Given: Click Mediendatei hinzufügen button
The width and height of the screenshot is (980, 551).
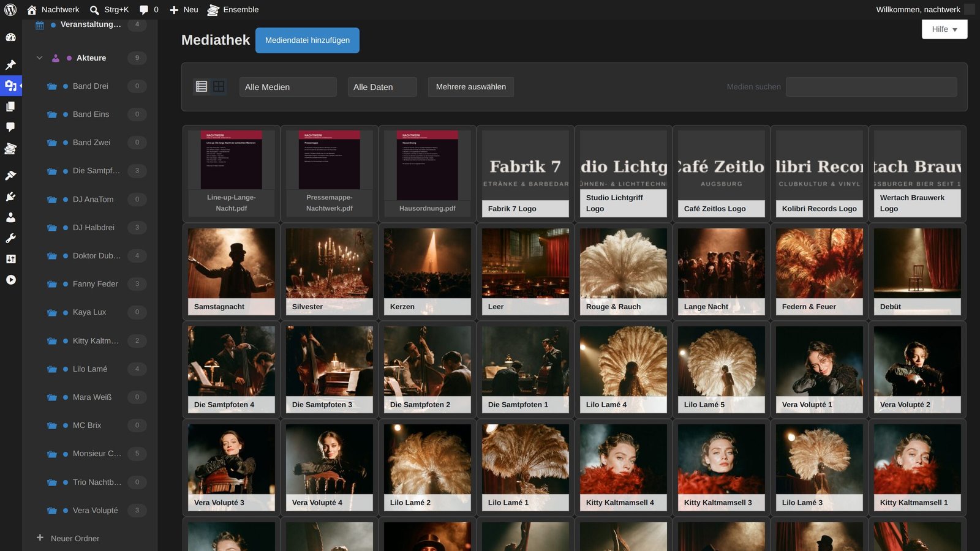Looking at the screenshot, I should (x=307, y=40).
